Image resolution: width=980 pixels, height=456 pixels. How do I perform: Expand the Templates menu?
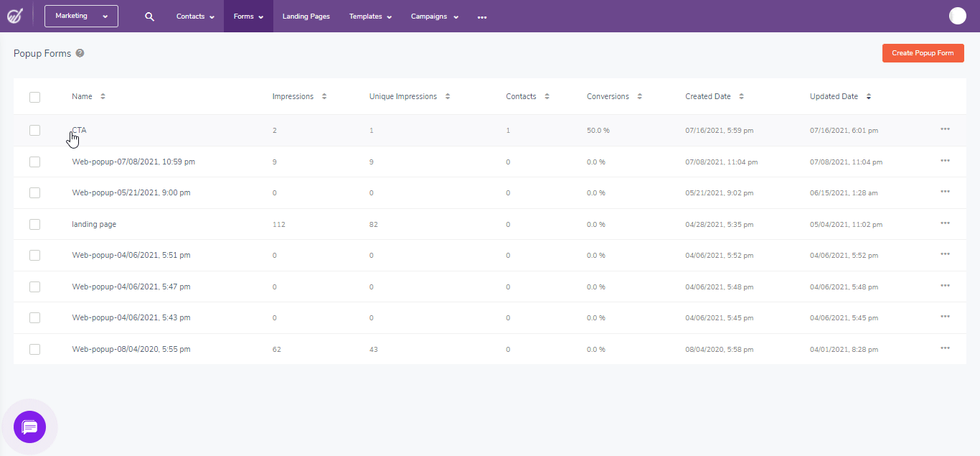(x=370, y=17)
